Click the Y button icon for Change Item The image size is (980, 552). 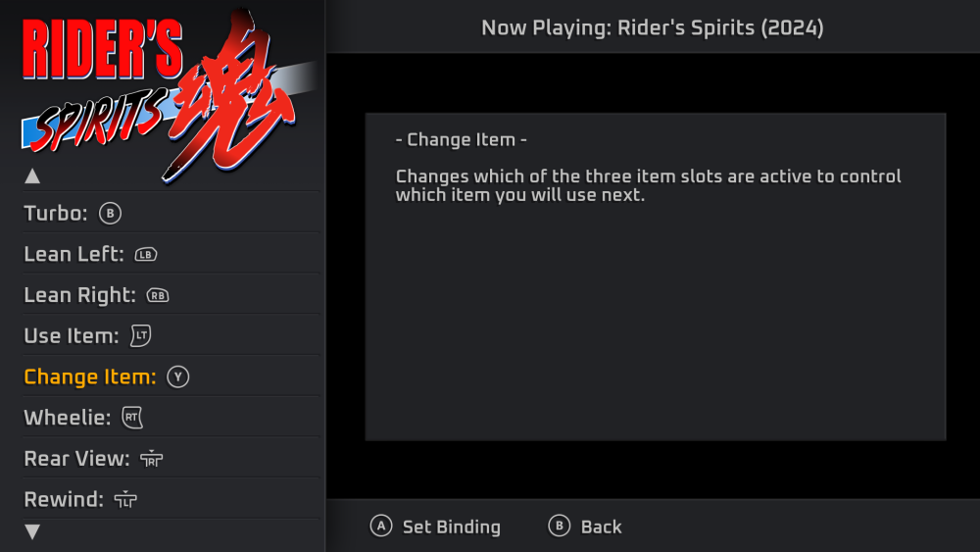pyautogui.click(x=176, y=377)
